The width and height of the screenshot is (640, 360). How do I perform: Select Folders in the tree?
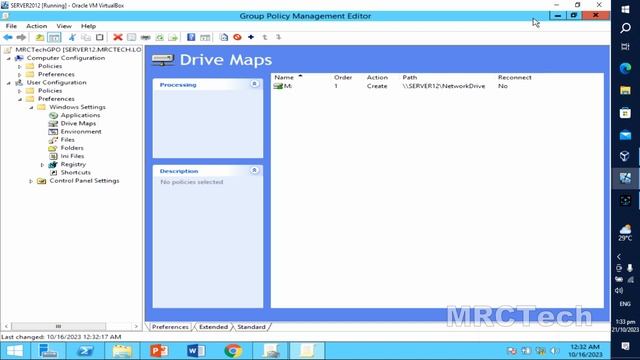(x=72, y=148)
